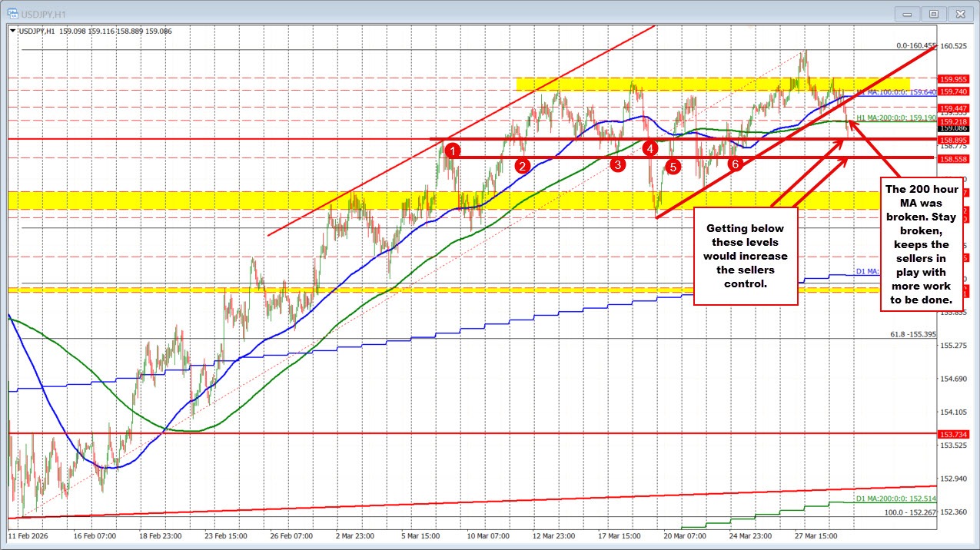This screenshot has height=550, width=980.
Task: Click red circle marker number 3
Action: click(x=619, y=164)
